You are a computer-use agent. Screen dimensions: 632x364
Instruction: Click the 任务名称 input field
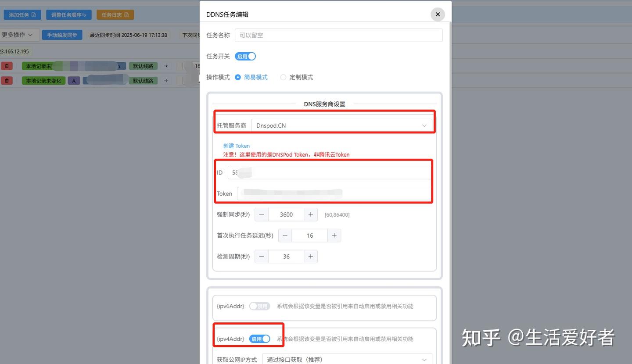pos(338,35)
